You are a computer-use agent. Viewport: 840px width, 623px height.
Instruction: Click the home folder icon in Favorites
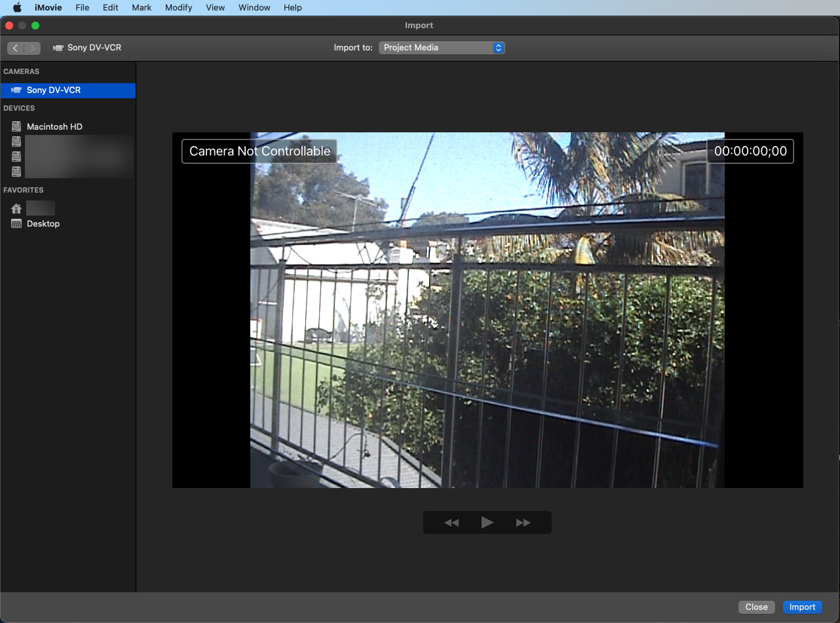pos(16,208)
